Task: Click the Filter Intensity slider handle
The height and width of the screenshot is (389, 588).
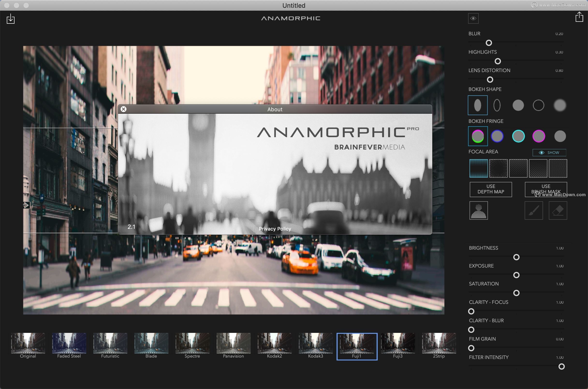Action: click(x=561, y=367)
